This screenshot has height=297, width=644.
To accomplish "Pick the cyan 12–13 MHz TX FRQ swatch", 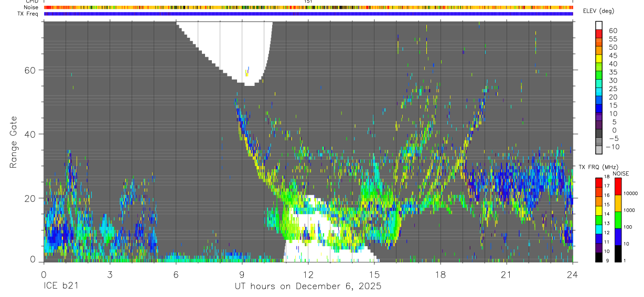I will coord(599,228).
